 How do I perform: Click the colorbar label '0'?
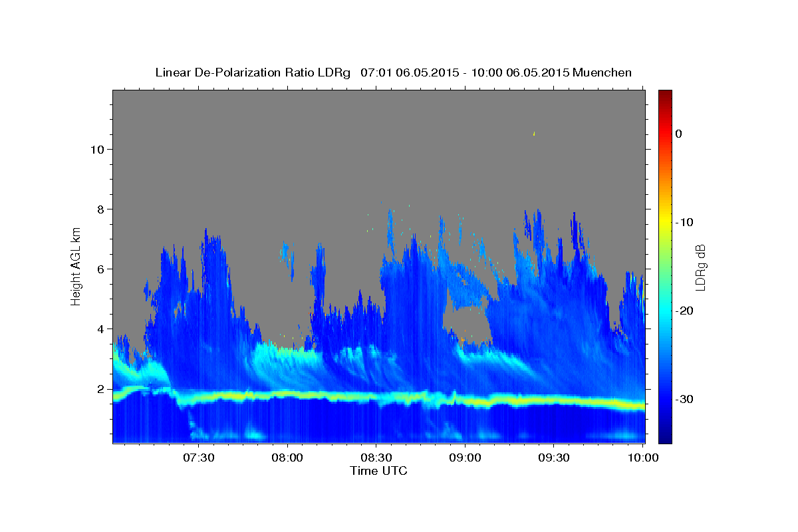click(x=678, y=134)
